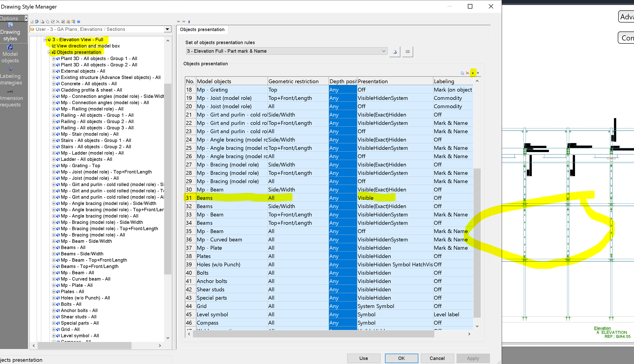This screenshot has width=634, height=364.
Task: Open the Elevation Full Part mark dropdown
Action: click(384, 51)
